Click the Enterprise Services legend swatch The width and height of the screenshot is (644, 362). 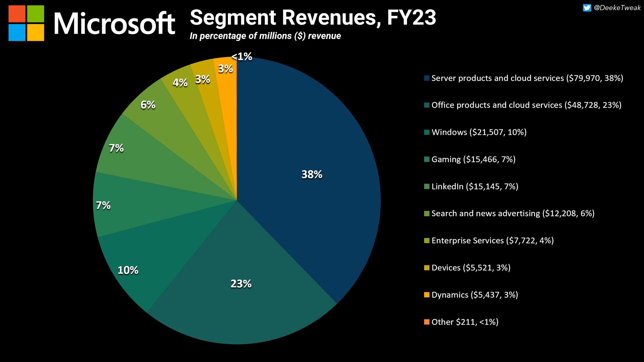427,241
